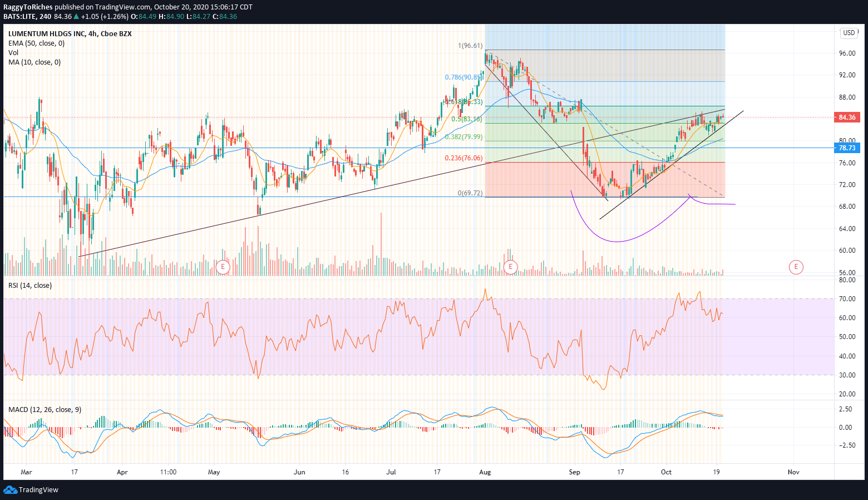This screenshot has width=868, height=500.
Task: Select the red 84.36 current price tag
Action: [x=846, y=117]
